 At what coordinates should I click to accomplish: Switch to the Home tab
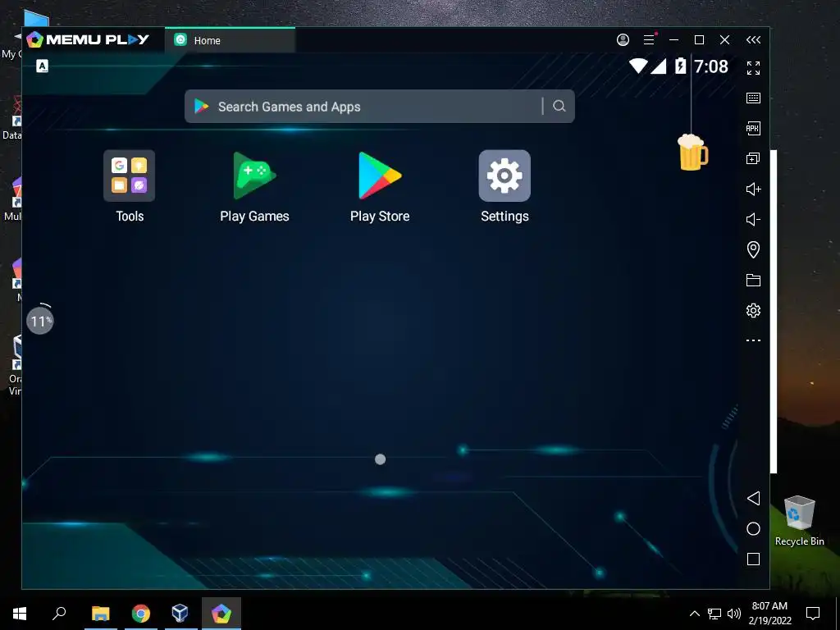click(x=230, y=40)
